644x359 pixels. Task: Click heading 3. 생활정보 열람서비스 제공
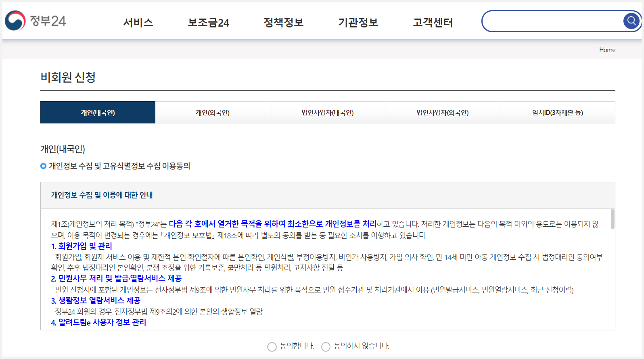point(96,301)
